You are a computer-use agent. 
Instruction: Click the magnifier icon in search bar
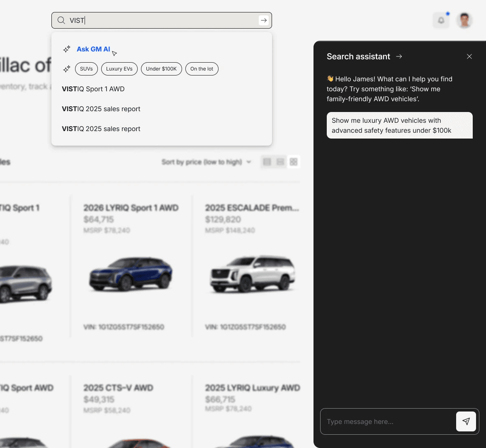(61, 20)
